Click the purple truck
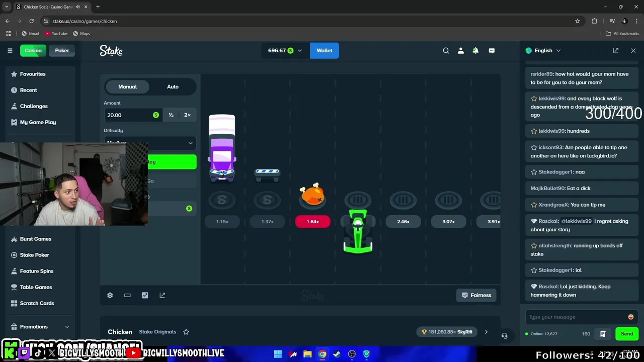 tap(222, 148)
